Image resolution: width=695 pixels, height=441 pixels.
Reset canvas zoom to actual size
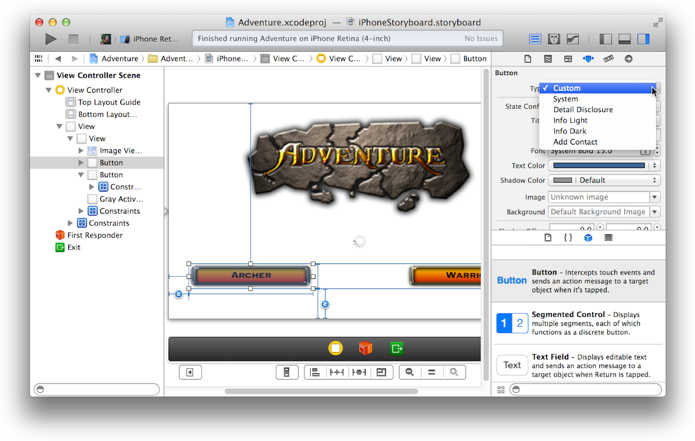(432, 372)
